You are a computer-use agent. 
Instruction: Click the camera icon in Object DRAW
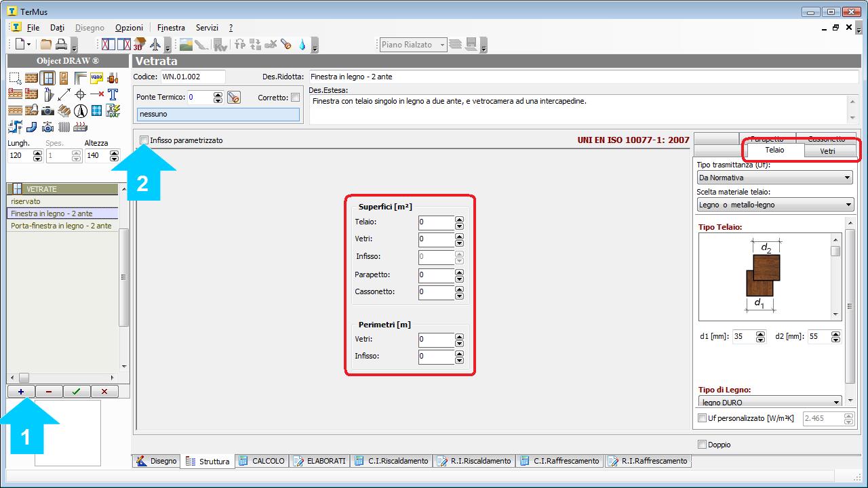[47, 110]
